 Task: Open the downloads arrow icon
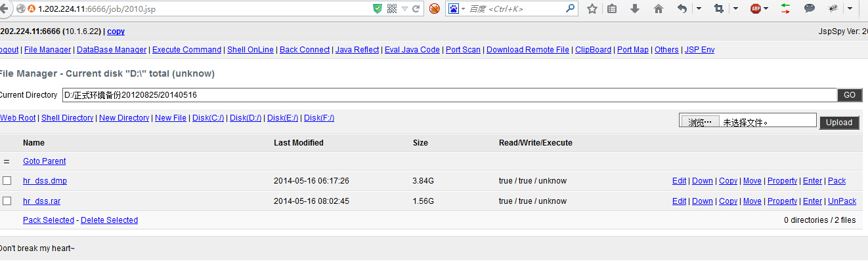point(635,9)
